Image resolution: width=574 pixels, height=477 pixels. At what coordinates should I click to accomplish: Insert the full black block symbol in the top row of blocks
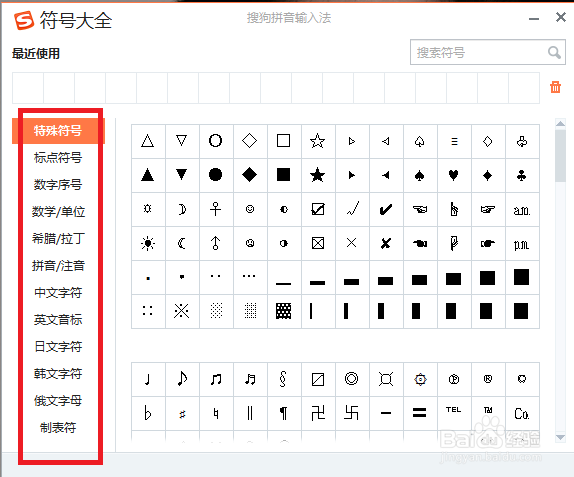tap(522, 277)
